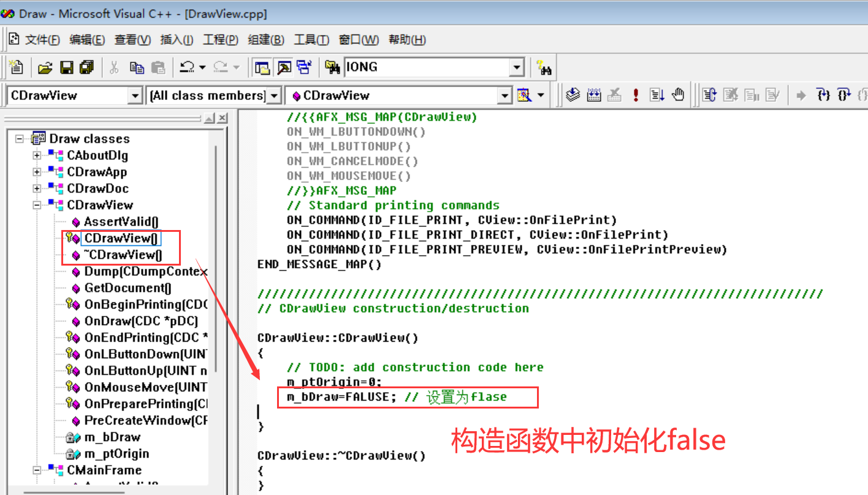Screen dimensions: 868x495
Task: Open the undo history dropdown arrow
Action: [202, 67]
